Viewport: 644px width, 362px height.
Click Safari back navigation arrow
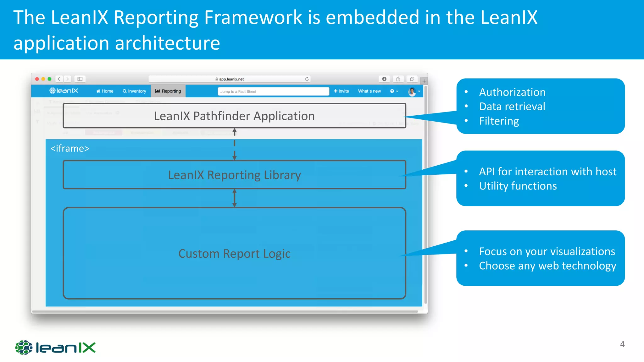pos(59,79)
